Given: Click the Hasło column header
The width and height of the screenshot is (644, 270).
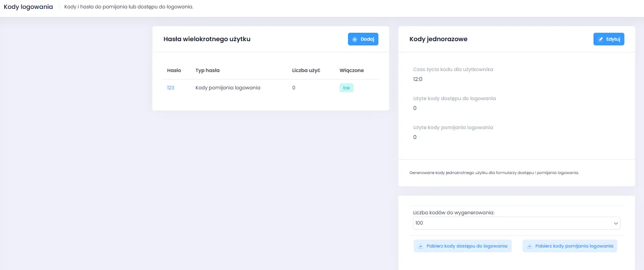Looking at the screenshot, I should point(174,70).
